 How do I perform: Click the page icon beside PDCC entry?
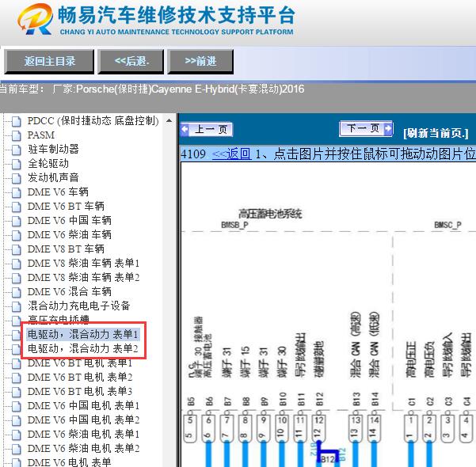coord(17,122)
